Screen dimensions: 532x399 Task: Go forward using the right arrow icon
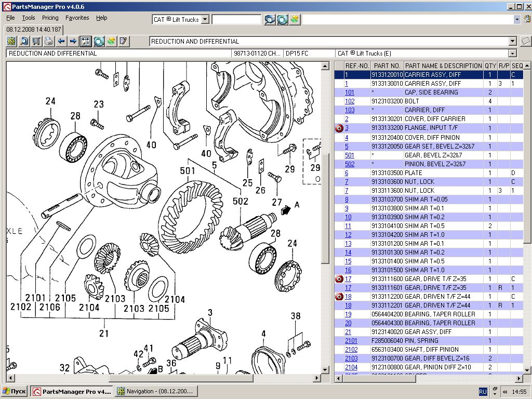click(73, 41)
